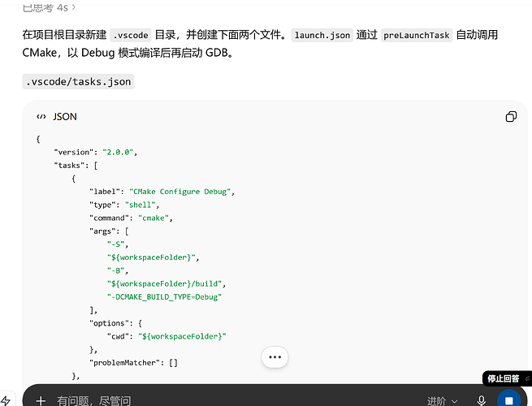Screen dimensions: 532x406
Task: Click the .vscode/tasks.json filename label
Action: coord(78,82)
